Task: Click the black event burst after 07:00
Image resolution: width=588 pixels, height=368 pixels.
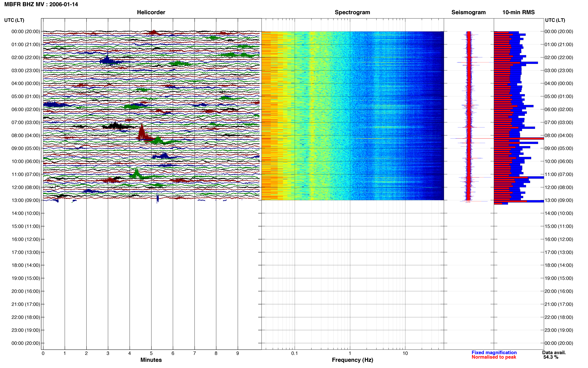Action: (116, 126)
